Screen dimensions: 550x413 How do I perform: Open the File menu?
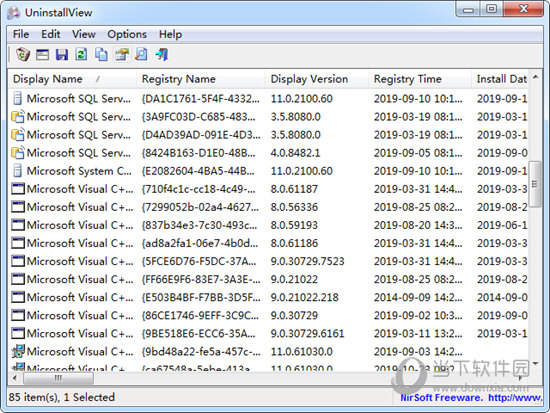tap(21, 34)
